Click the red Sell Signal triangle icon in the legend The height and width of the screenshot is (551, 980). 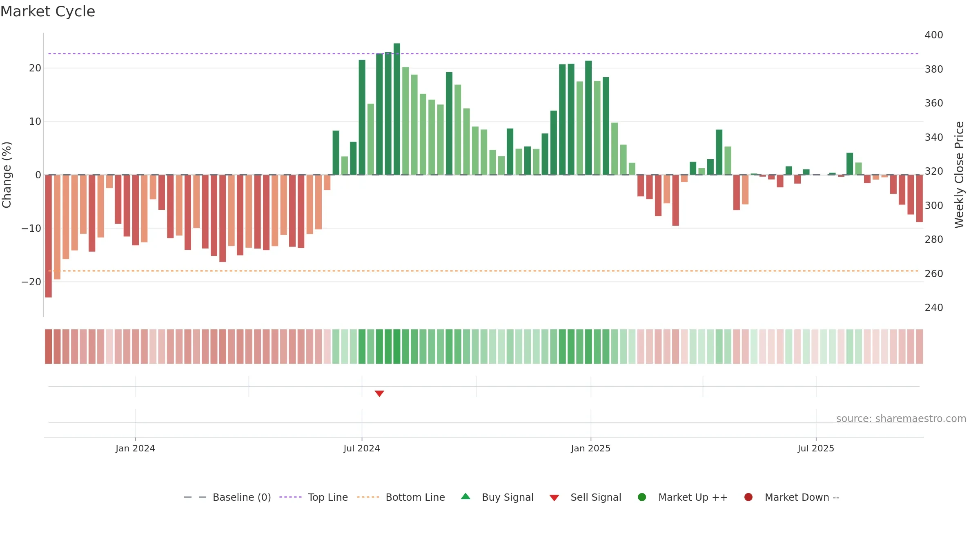click(554, 498)
